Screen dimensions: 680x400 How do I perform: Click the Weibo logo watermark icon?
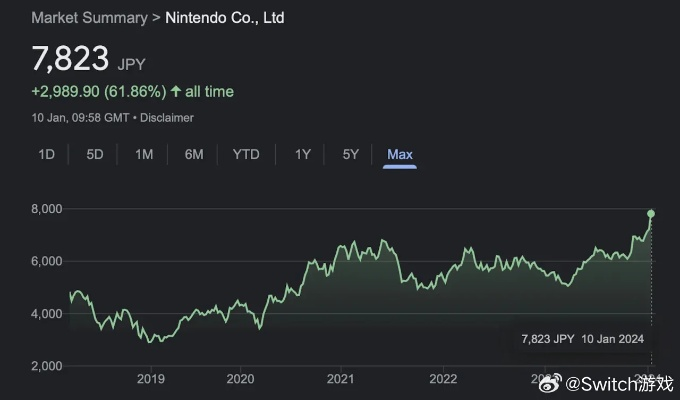click(x=550, y=383)
